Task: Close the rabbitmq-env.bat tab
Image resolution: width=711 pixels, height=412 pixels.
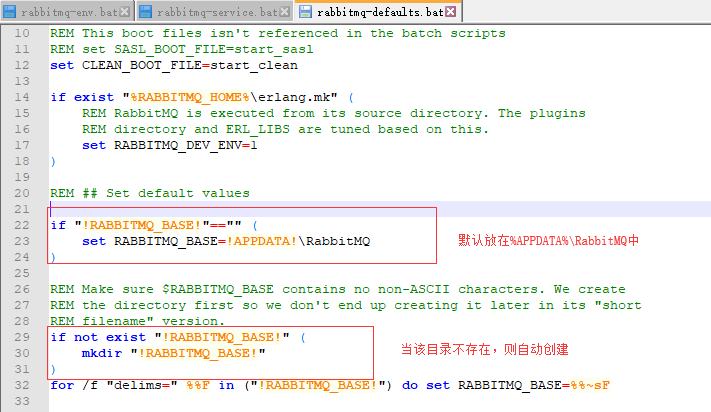Action: point(124,12)
